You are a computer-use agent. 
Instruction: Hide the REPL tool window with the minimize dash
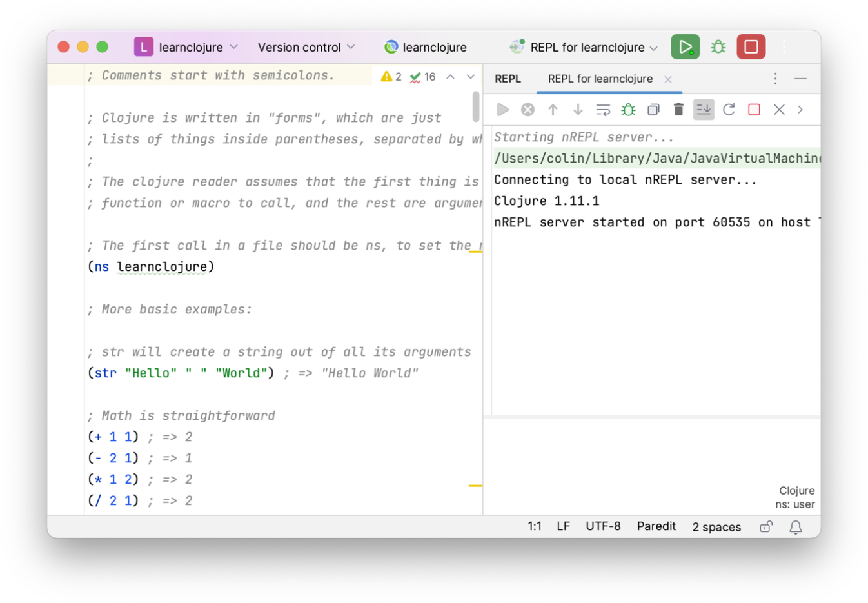[800, 79]
